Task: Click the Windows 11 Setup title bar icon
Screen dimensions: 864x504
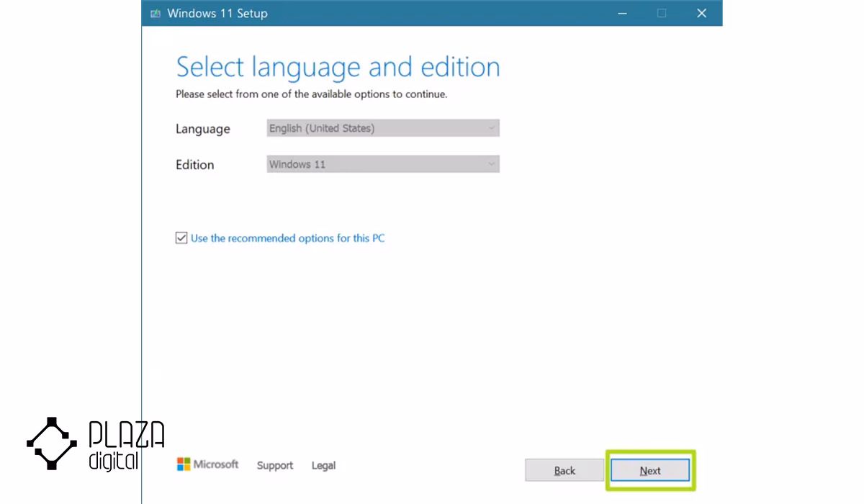Action: tap(156, 13)
